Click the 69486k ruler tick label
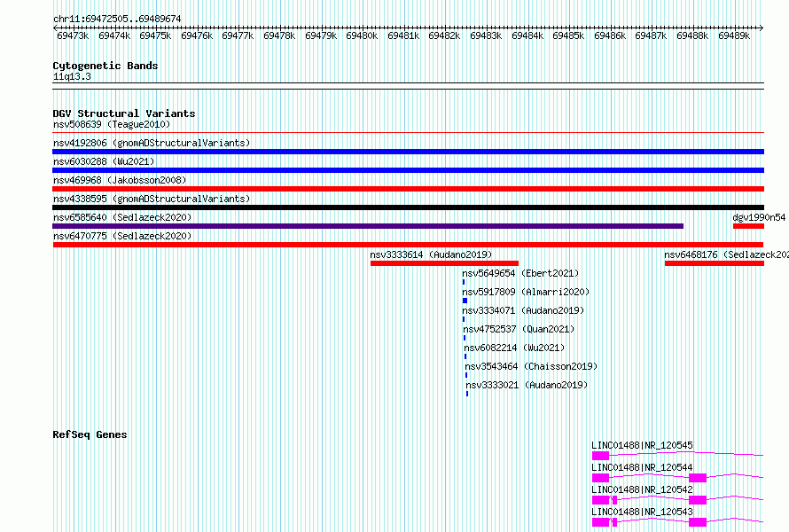The height and width of the screenshot is (532, 789). pyautogui.click(x=610, y=36)
